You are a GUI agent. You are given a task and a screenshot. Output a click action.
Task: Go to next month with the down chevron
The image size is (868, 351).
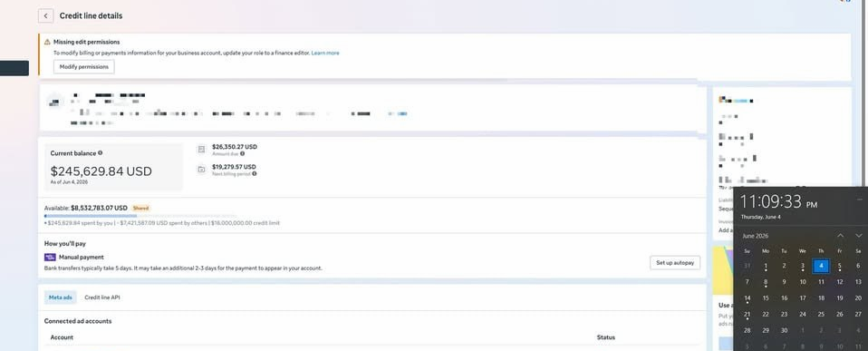(x=859, y=236)
